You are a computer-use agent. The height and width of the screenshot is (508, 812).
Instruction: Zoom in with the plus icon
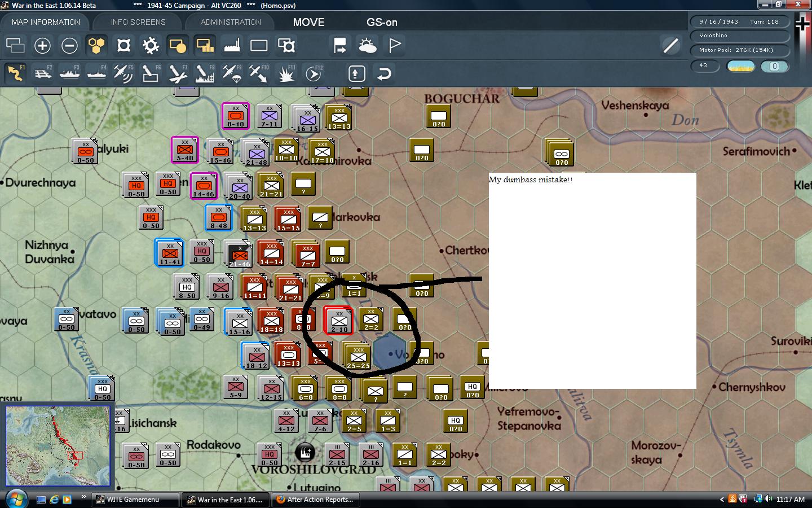42,45
